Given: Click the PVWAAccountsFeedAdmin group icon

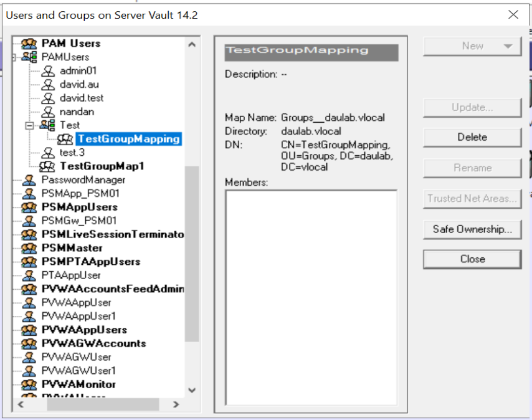Looking at the screenshot, I should (29, 289).
